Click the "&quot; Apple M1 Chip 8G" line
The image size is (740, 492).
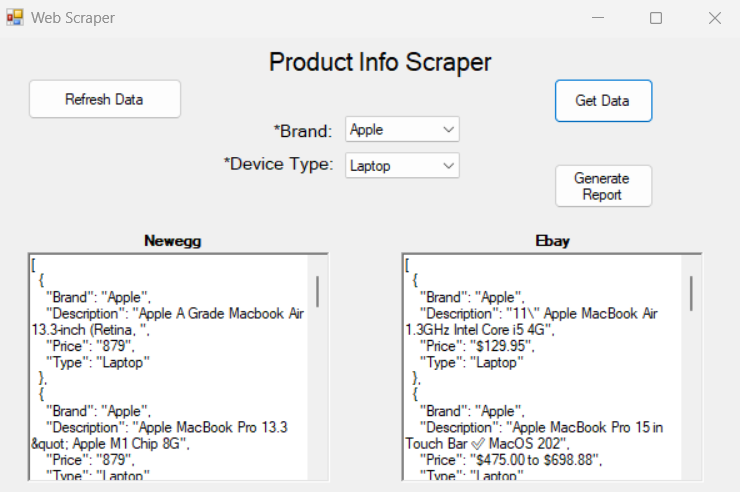(x=110, y=444)
